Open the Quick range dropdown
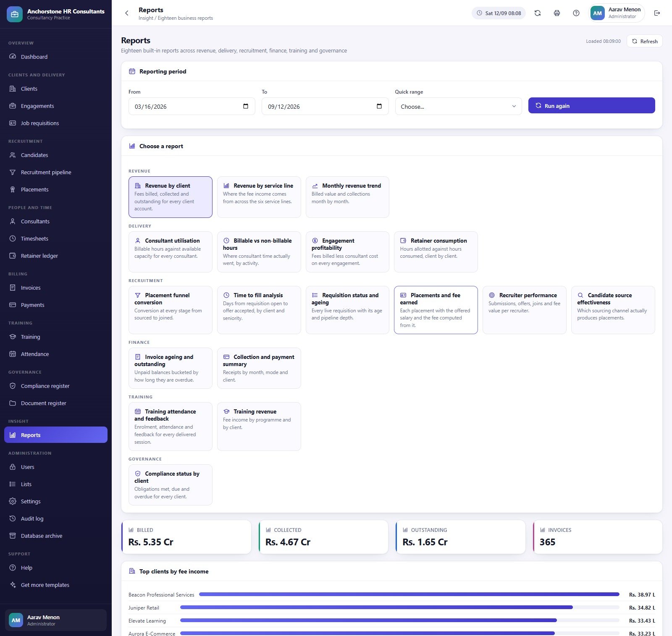The image size is (672, 636). [458, 106]
